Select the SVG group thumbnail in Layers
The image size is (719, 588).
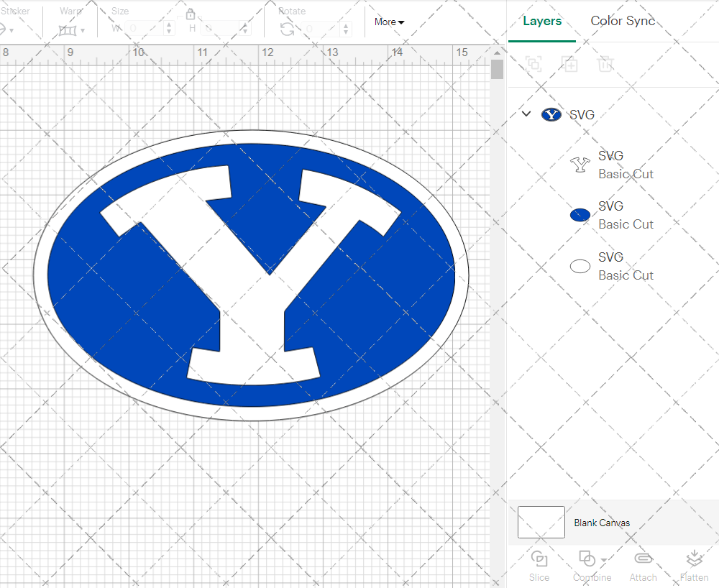pyautogui.click(x=551, y=114)
